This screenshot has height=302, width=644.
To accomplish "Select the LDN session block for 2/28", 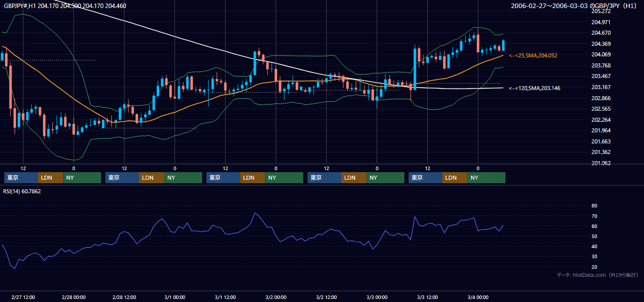I will (152, 178).
